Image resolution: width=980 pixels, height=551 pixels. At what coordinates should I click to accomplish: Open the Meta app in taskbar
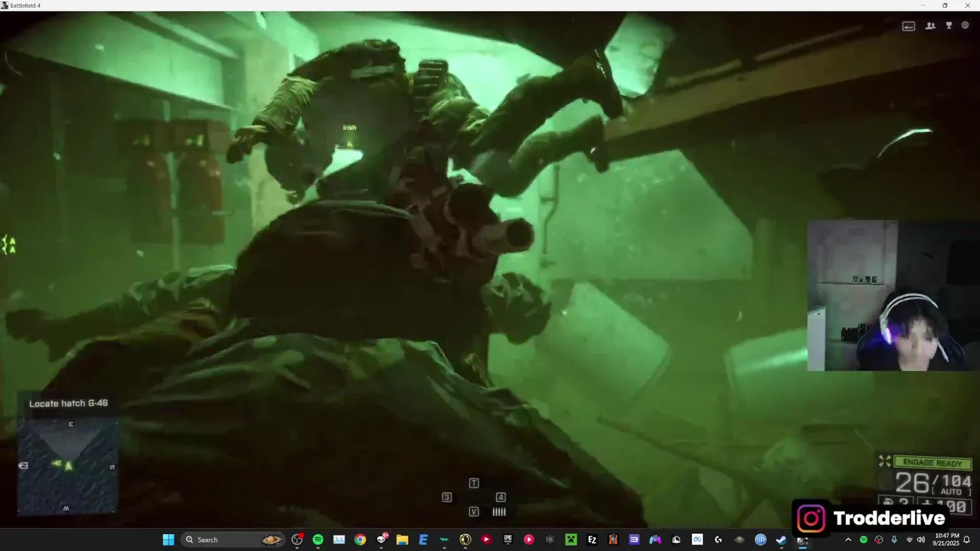coord(697,540)
